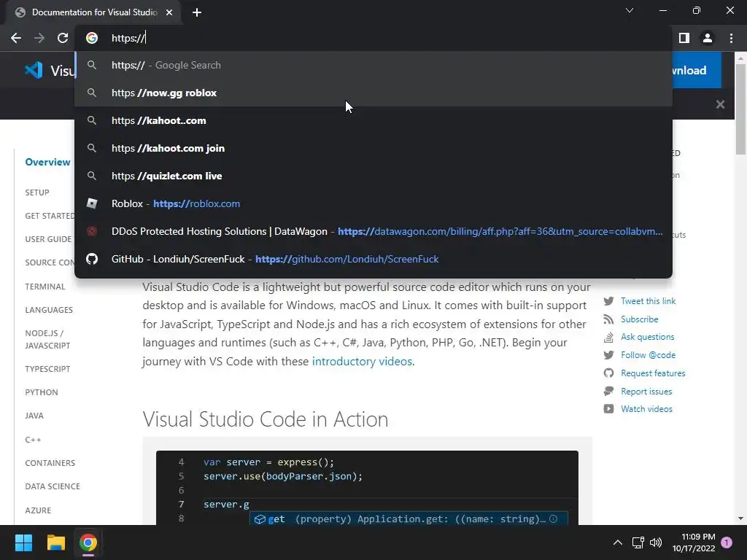Click the browser back arrow

[16, 38]
